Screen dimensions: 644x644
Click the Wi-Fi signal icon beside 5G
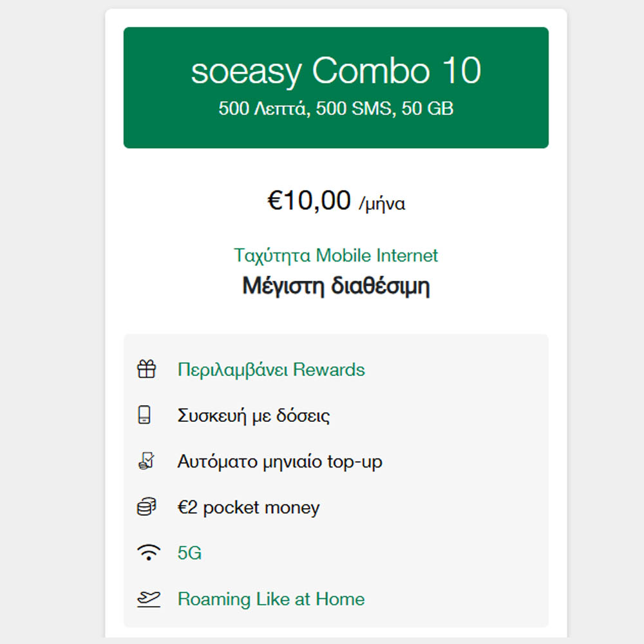[x=148, y=553]
